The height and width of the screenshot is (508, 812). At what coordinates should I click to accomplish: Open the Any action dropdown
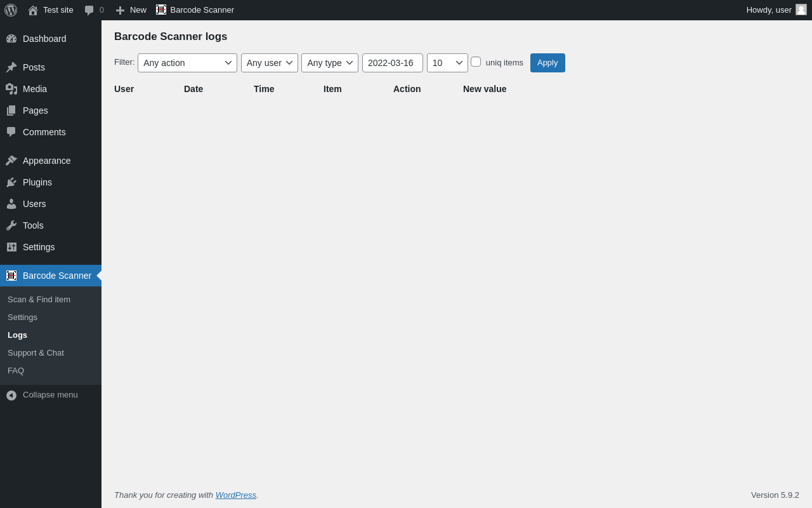pos(187,63)
